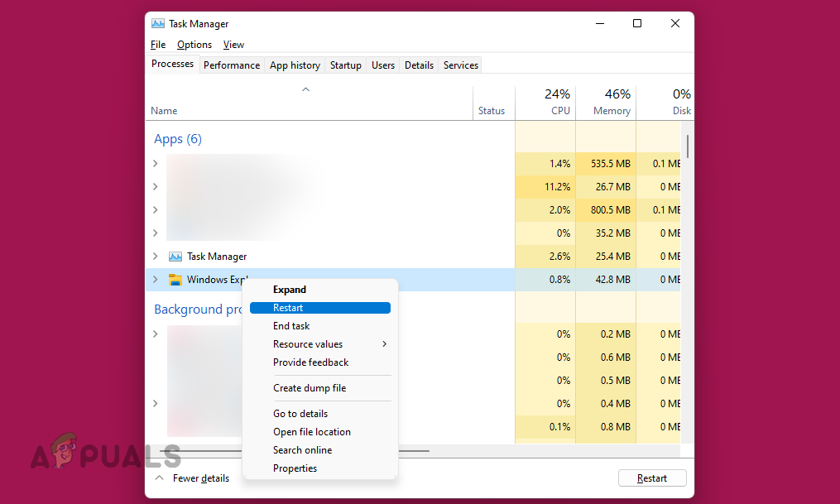The image size is (840, 504).
Task: Switch to the Startup tab
Action: click(345, 65)
